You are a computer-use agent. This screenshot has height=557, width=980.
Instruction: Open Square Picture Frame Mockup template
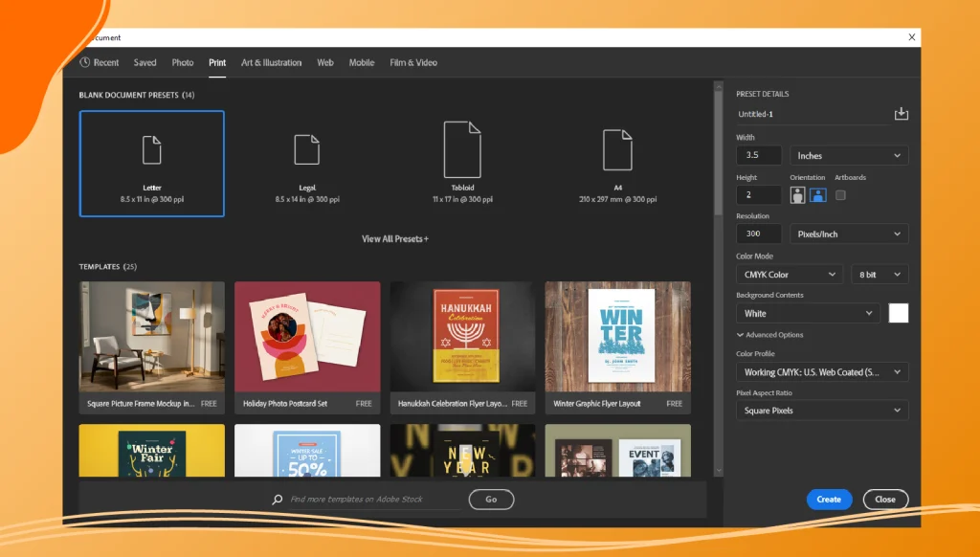(152, 347)
